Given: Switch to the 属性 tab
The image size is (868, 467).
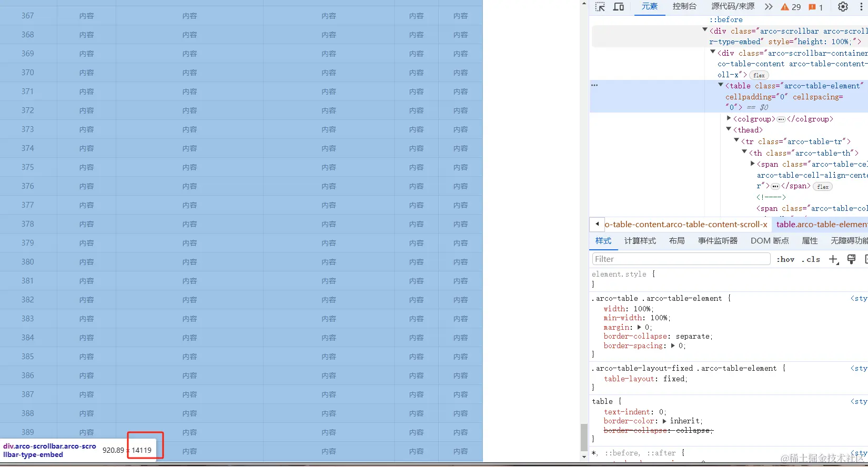Looking at the screenshot, I should (810, 241).
